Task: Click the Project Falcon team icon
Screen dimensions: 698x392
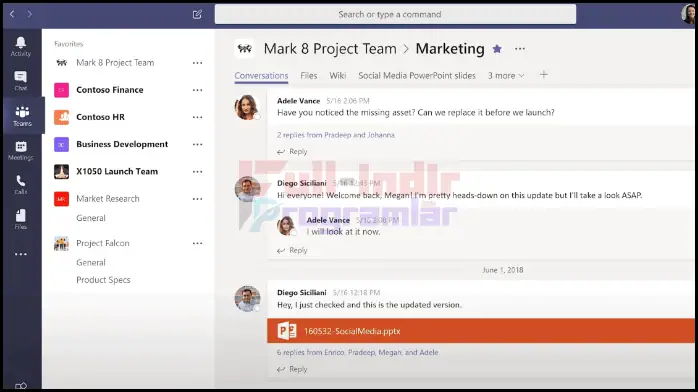Action: click(x=61, y=243)
